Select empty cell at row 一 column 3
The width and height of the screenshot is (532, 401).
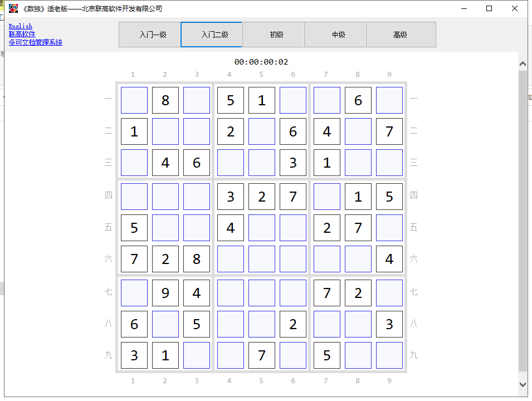[197, 100]
